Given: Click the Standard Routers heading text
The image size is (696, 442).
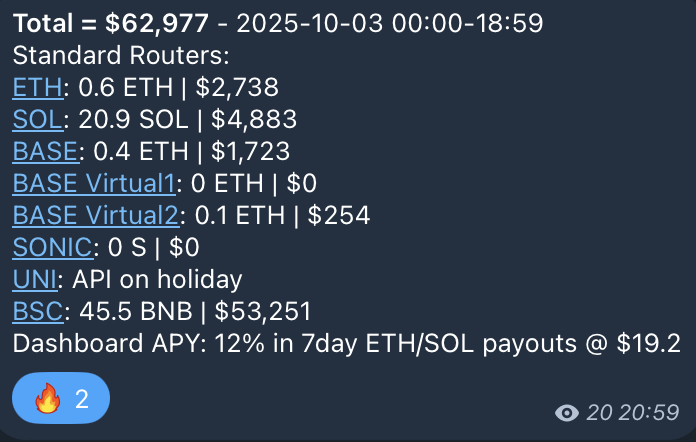Looking at the screenshot, I should [x=121, y=56].
